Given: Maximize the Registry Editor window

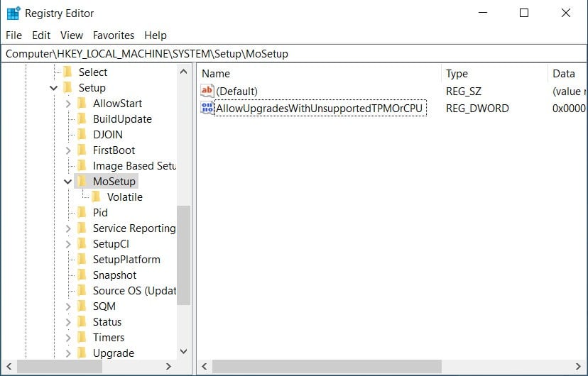Looking at the screenshot, I should (x=524, y=13).
